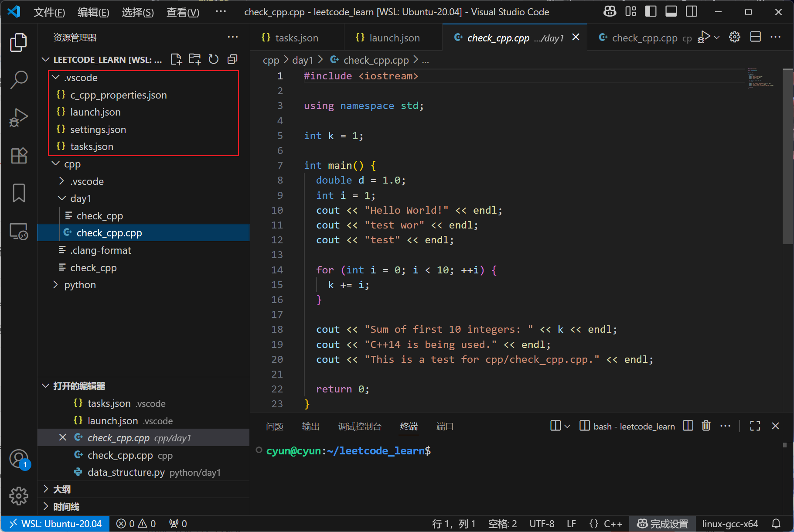Collapse the 打开的编辑器 section
The height and width of the screenshot is (532, 794).
(x=45, y=385)
